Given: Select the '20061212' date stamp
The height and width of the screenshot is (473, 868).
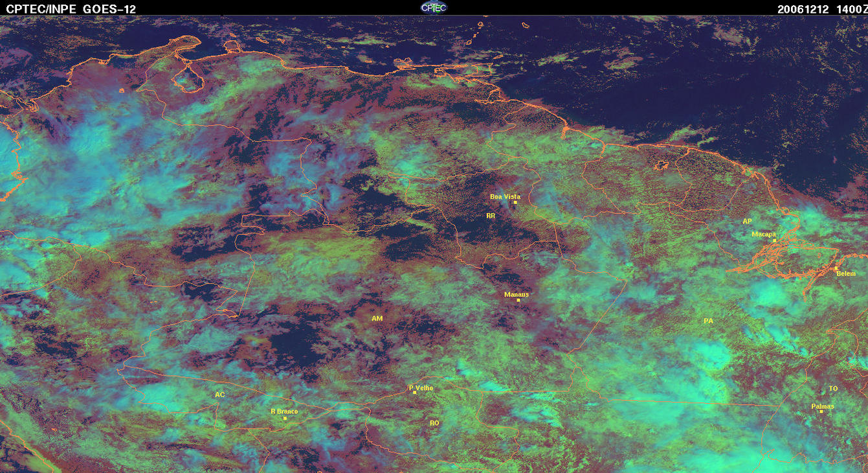Looking at the screenshot, I should (x=802, y=9).
